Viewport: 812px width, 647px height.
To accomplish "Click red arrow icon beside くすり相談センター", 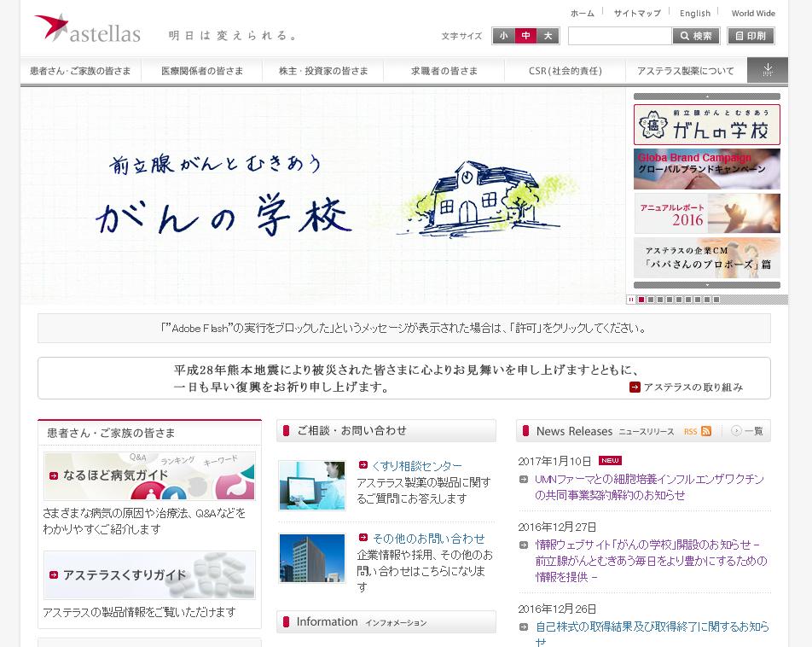I will [363, 465].
